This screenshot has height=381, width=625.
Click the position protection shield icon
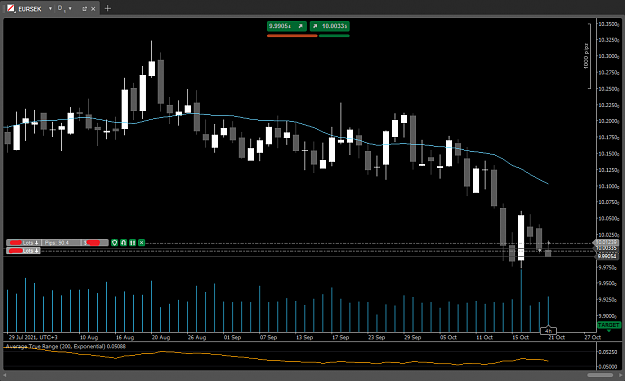(114, 243)
